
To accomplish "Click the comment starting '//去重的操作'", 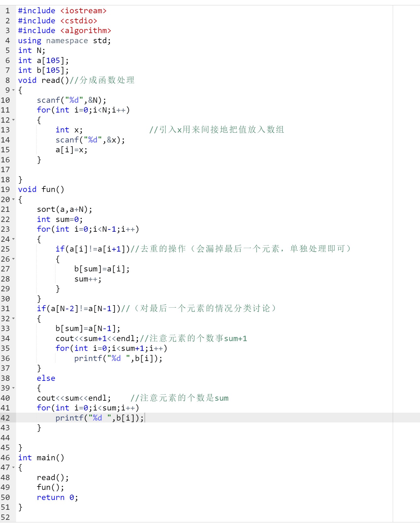I will tap(241, 249).
